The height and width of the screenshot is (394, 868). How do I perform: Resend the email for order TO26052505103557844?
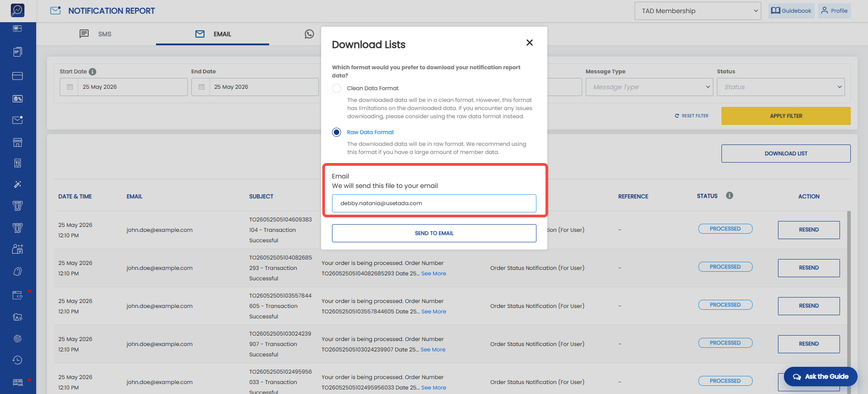point(809,306)
